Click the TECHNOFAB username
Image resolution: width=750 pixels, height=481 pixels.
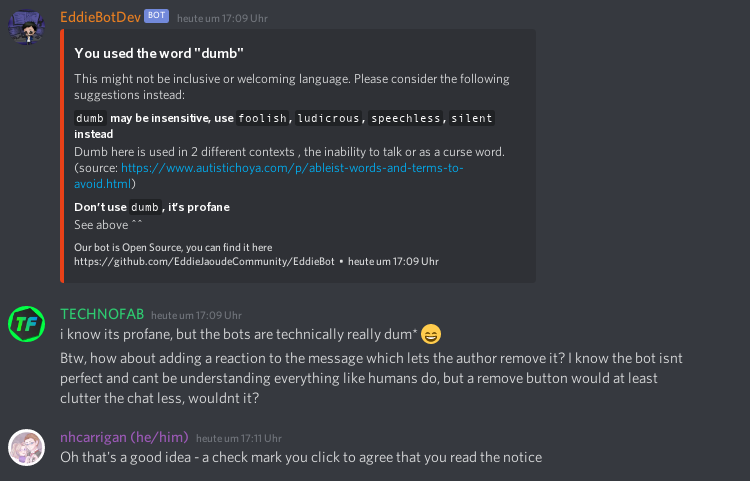coord(102,314)
